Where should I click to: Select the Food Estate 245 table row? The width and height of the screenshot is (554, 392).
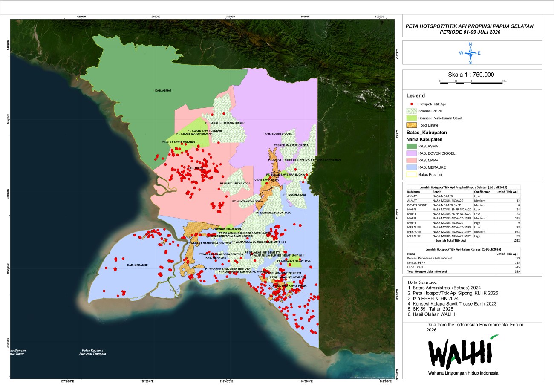(x=464, y=267)
